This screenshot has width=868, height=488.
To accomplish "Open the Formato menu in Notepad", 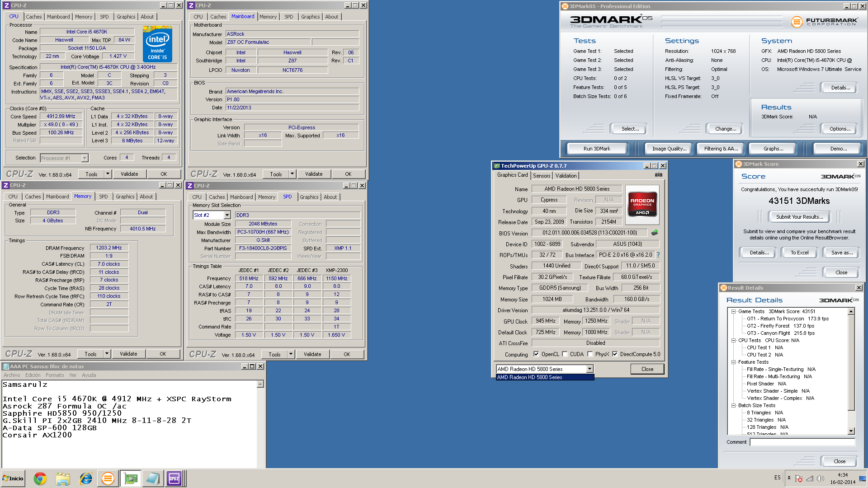I will pos(55,375).
